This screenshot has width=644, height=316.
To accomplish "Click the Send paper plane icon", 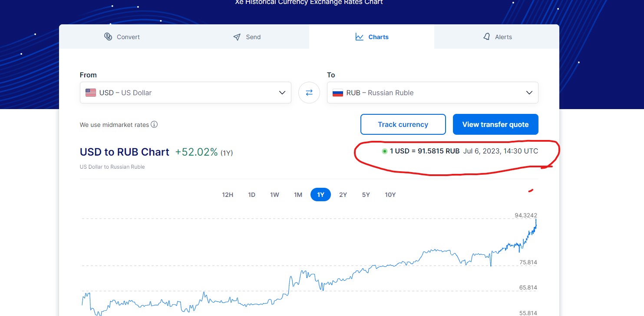I will click(x=237, y=37).
